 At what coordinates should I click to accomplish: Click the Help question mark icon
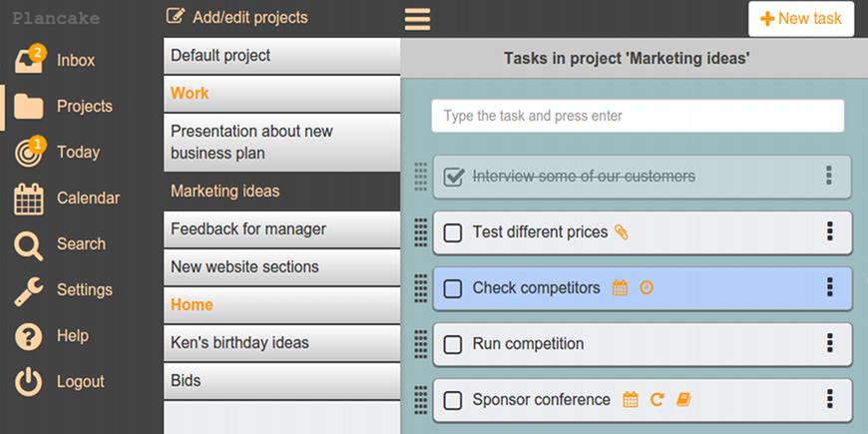pos(29,336)
